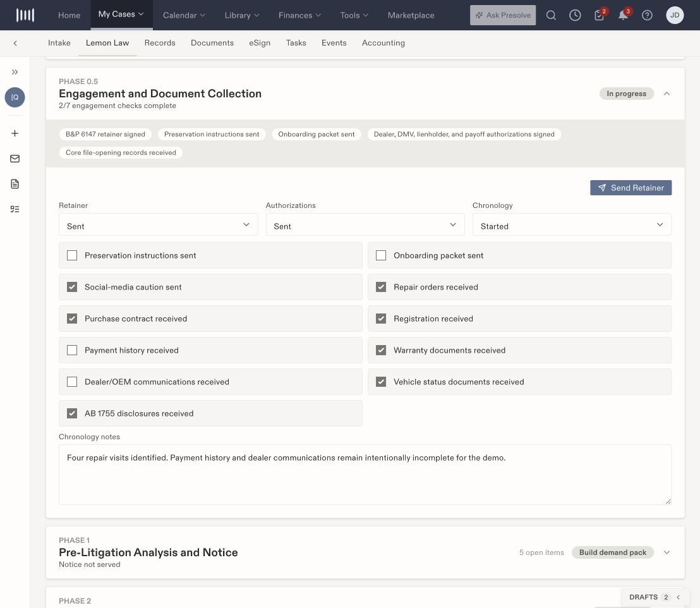The width and height of the screenshot is (700, 608).
Task: Click Preservation instructions sent chip
Action: click(212, 134)
